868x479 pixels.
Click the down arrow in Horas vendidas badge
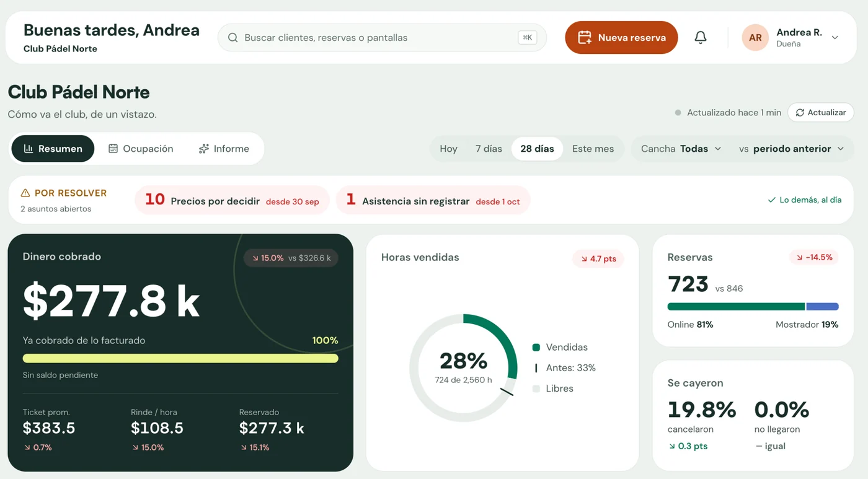click(584, 259)
